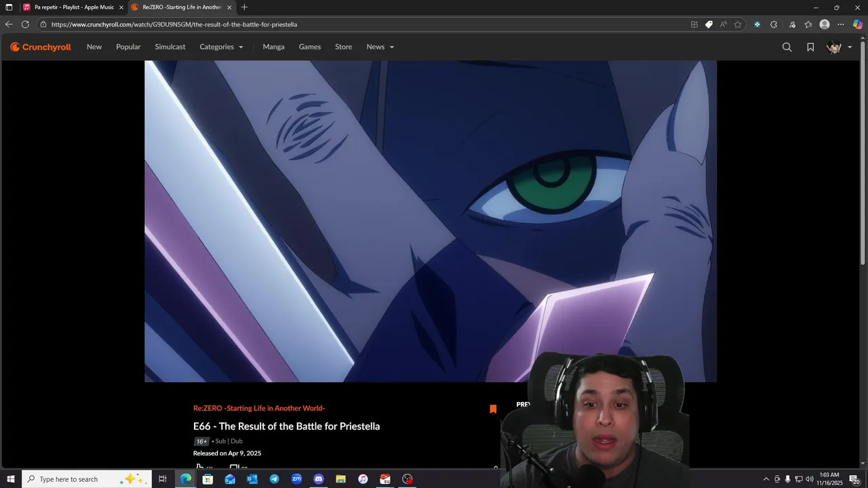Expand the News dropdown
Viewport: 868px width, 488px height.
(380, 47)
